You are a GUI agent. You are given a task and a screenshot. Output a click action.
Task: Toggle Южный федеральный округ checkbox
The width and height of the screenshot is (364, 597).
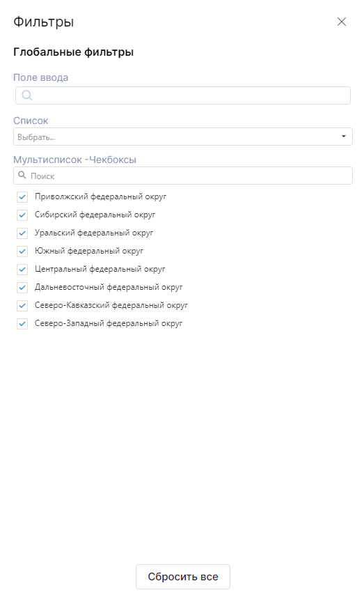[x=22, y=251]
